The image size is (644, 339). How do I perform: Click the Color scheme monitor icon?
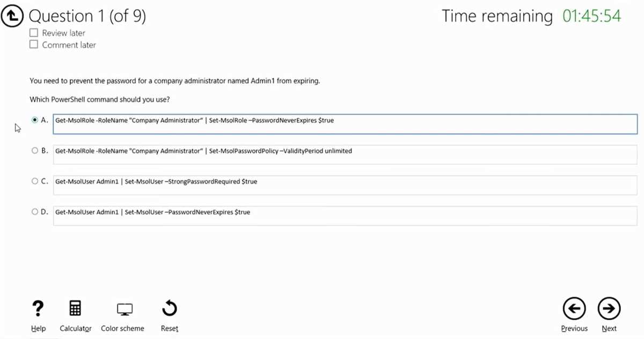[x=125, y=309]
